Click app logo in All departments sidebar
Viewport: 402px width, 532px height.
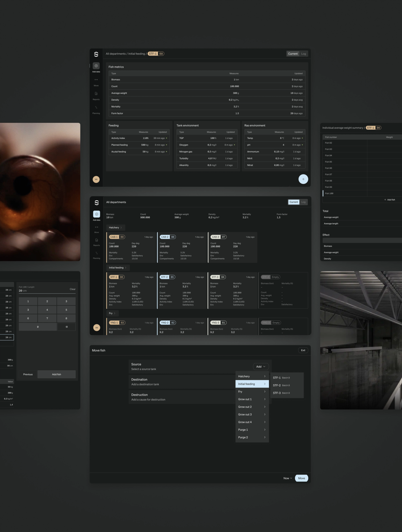(96, 203)
